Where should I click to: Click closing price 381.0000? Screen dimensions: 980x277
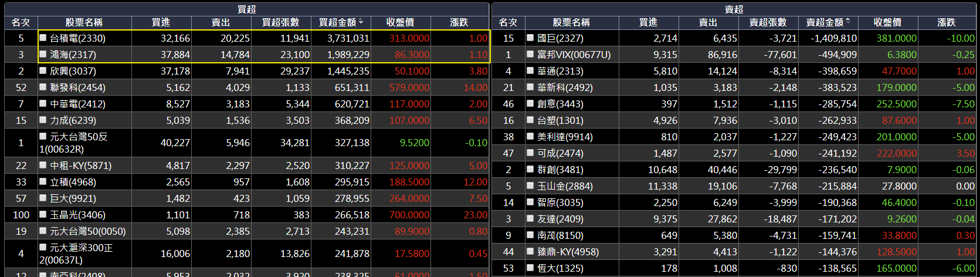[x=897, y=38]
